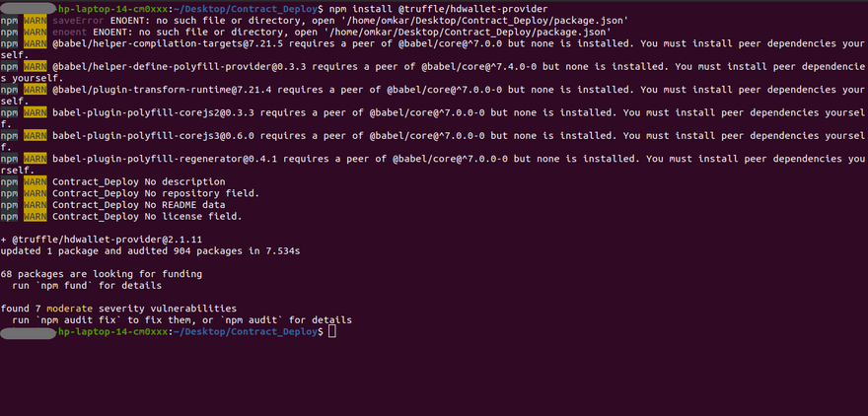The height and width of the screenshot is (416, 868).
Task: Click the terminal cursor block at the bottom prompt
Action: 332,332
